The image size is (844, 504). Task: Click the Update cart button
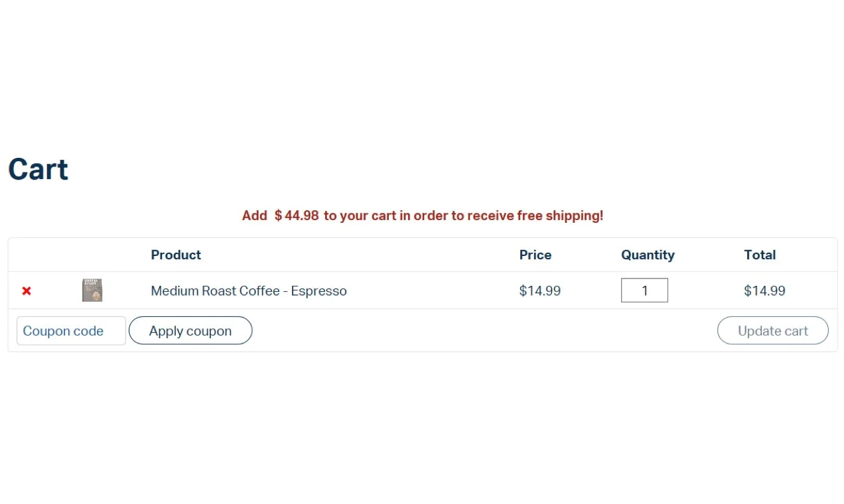[773, 331]
